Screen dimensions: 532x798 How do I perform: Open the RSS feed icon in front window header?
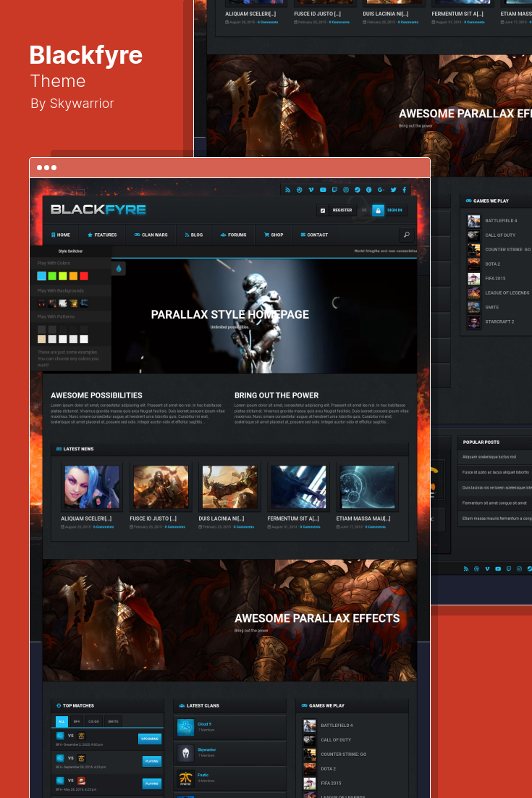click(x=288, y=190)
